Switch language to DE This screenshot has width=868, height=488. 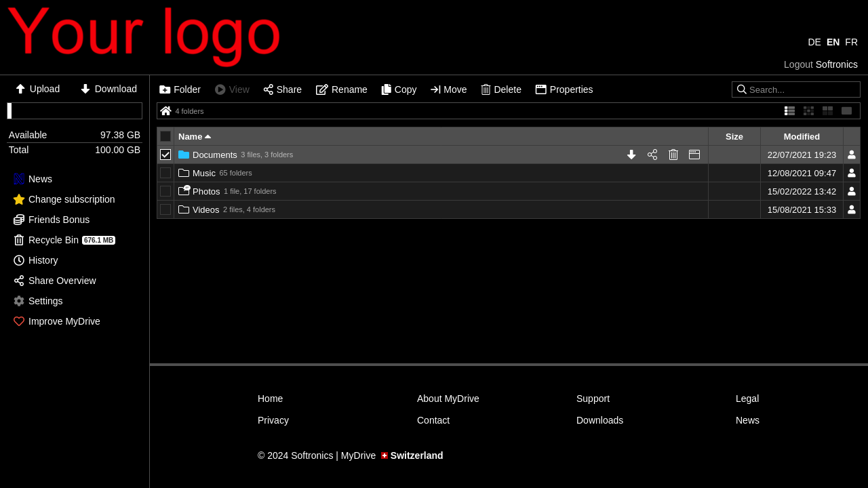(814, 42)
